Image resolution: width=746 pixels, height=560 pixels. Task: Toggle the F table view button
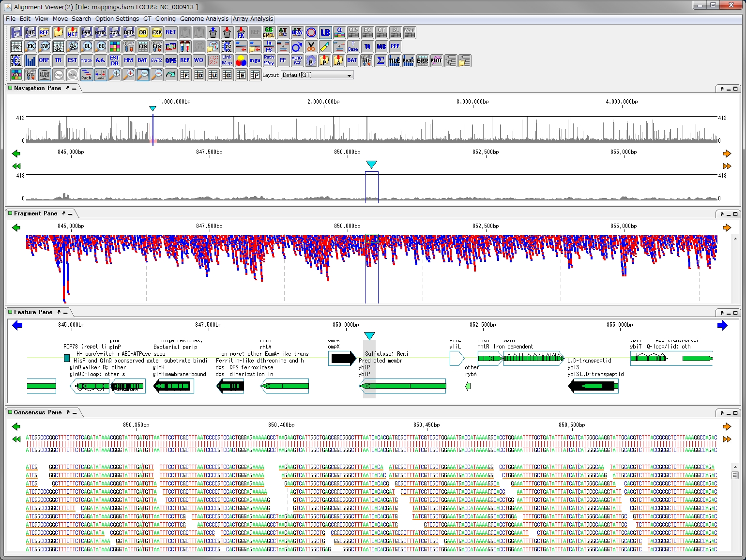point(185,75)
